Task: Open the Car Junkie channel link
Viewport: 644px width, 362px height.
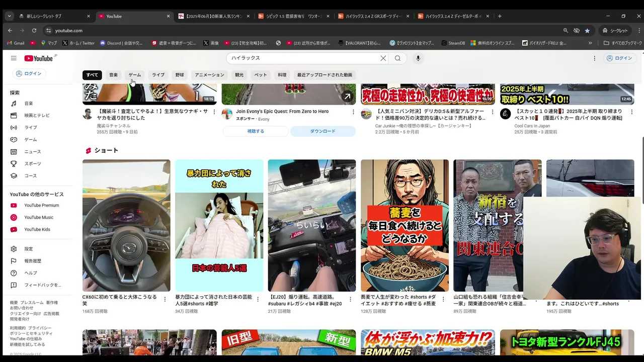Action: pyautogui.click(x=424, y=126)
